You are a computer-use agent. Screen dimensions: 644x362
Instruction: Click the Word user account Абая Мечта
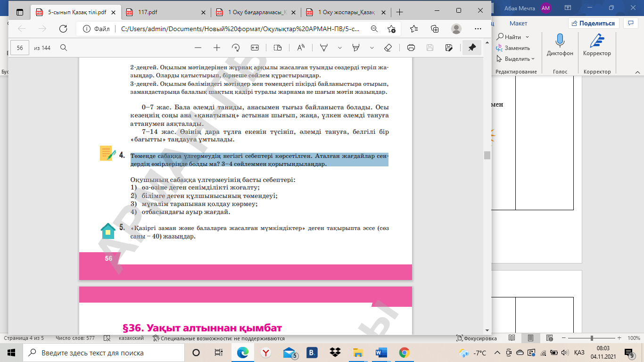click(527, 8)
